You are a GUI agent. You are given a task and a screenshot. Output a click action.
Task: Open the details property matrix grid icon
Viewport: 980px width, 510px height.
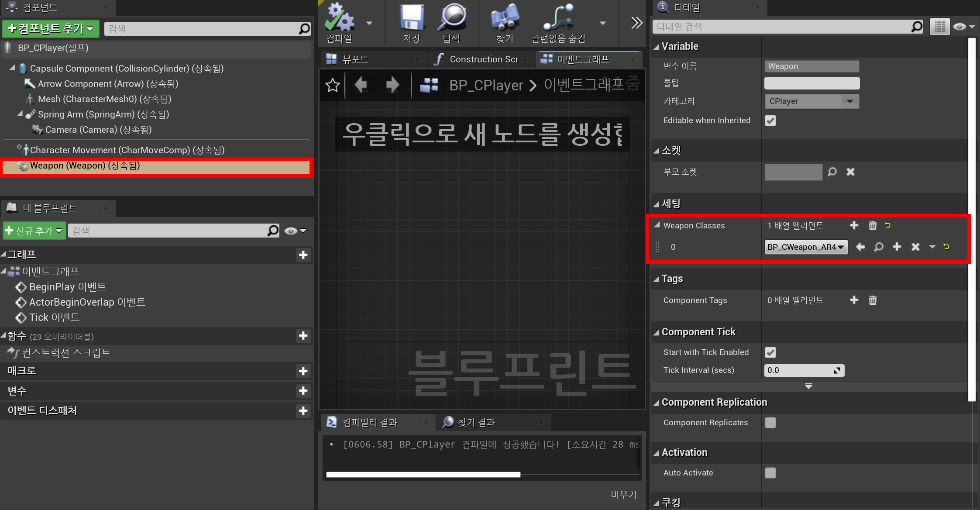pos(939,27)
